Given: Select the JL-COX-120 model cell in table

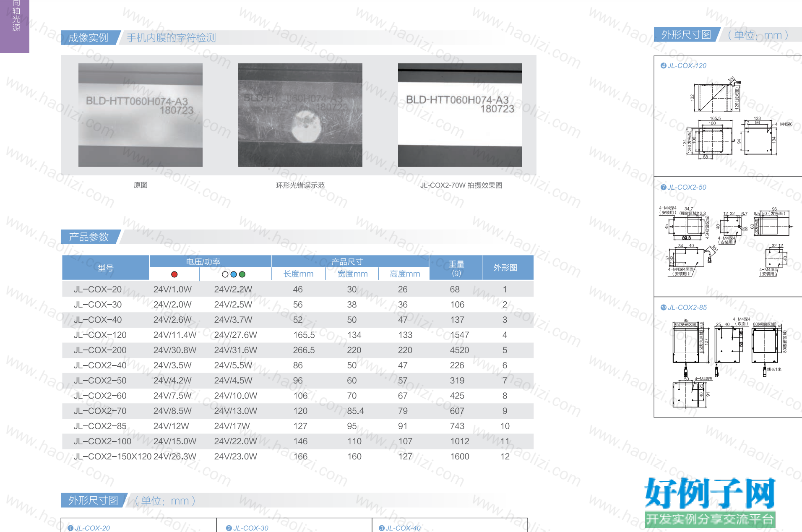Looking at the screenshot, I should (x=100, y=335).
